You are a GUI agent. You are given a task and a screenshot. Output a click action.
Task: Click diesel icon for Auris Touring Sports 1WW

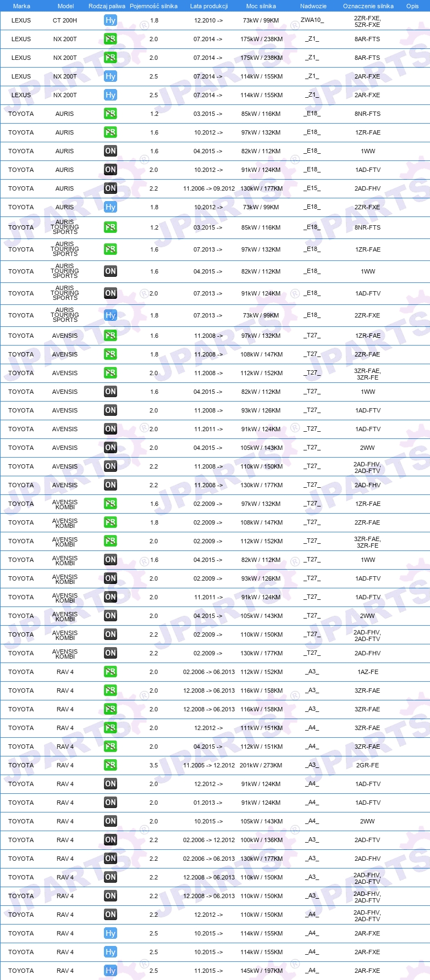pos(111,271)
